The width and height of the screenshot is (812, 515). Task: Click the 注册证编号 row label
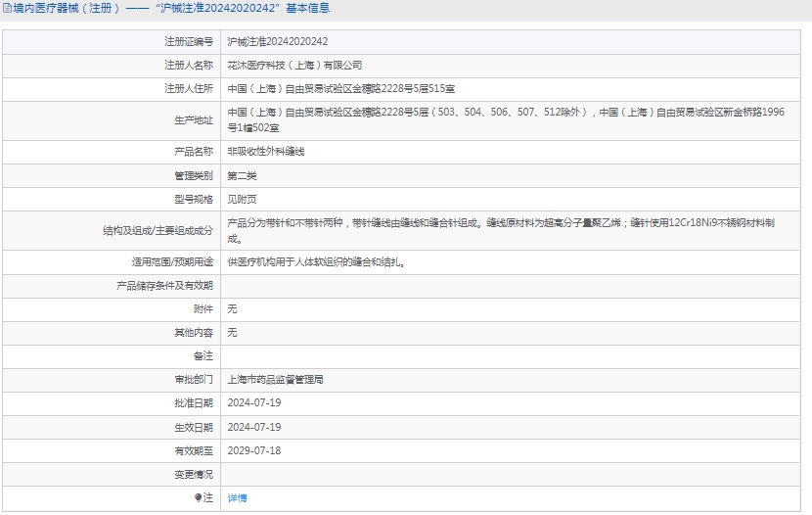coord(188,42)
